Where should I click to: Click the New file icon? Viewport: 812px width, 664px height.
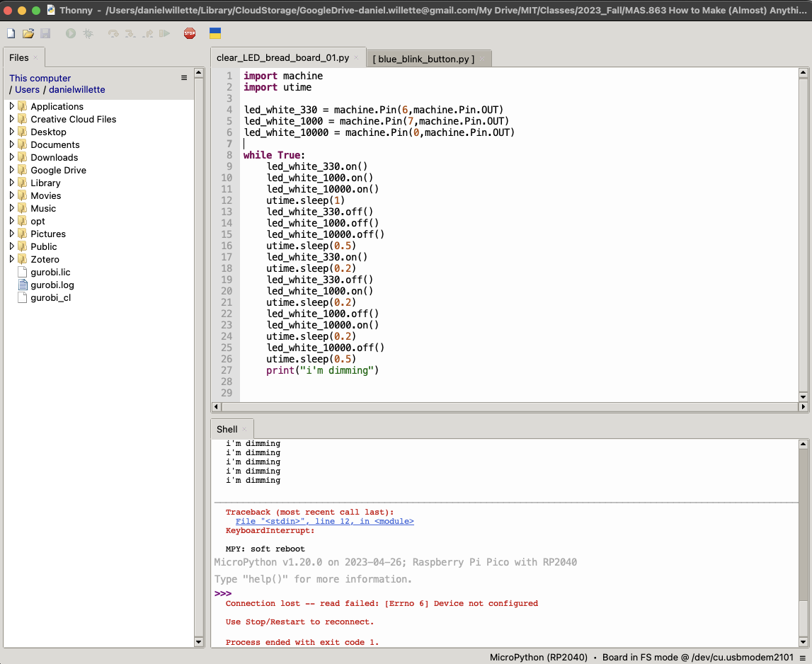click(11, 33)
